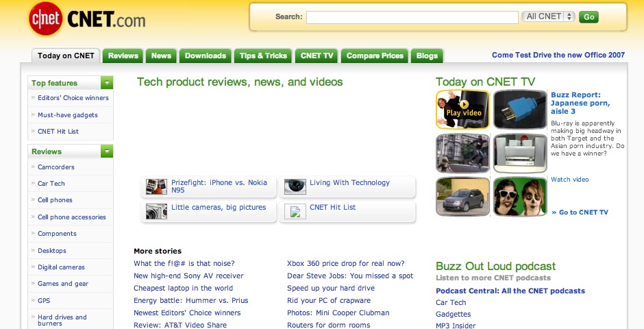Open the Tips & Tricks tab
The image size is (644, 329).
pyautogui.click(x=263, y=56)
